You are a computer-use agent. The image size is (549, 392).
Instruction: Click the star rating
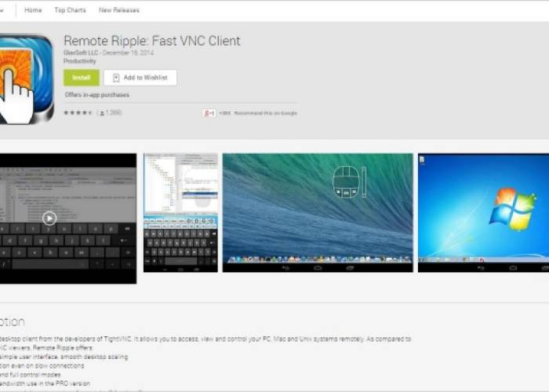tap(78, 113)
